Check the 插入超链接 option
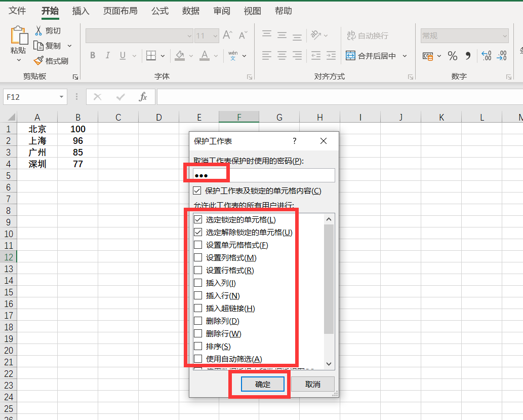The height and width of the screenshot is (420, 523). 198,309
